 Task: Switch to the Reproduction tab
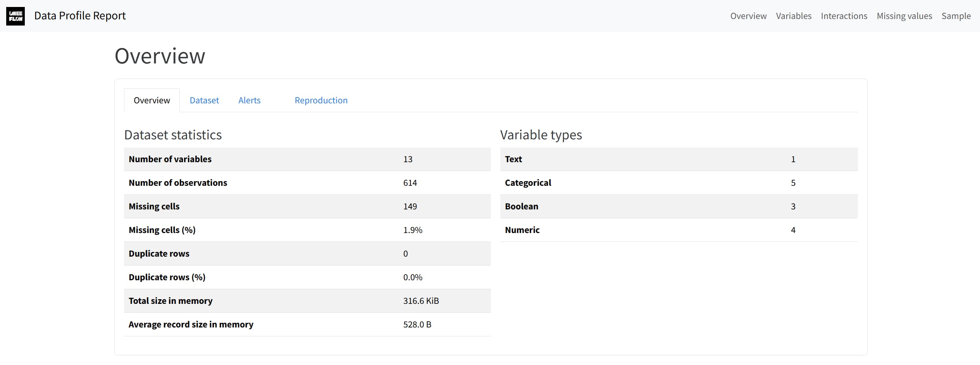point(321,100)
